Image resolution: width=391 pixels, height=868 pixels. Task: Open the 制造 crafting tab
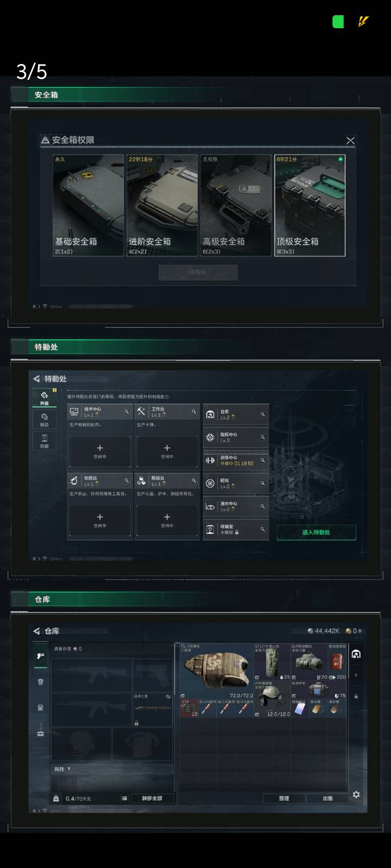[x=44, y=419]
